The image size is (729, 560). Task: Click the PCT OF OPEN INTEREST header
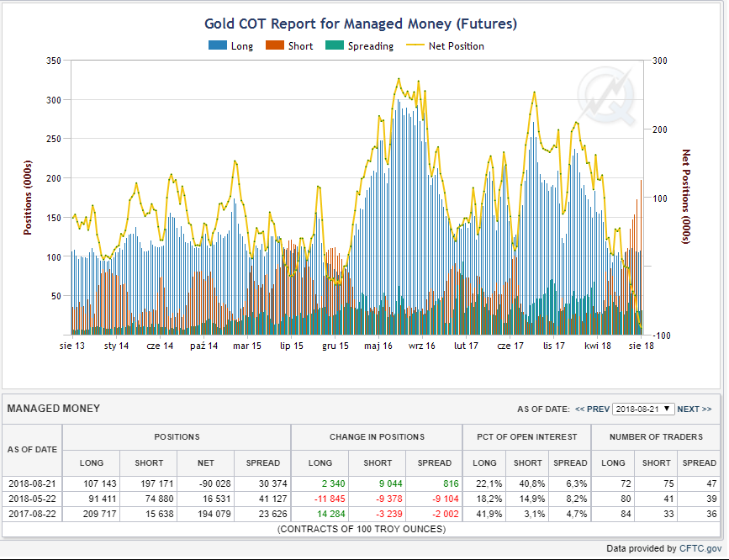coord(526,437)
